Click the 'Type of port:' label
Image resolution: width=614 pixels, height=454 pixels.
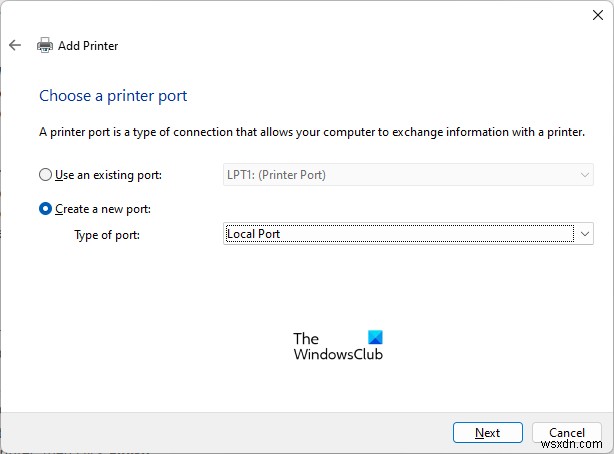tap(107, 235)
